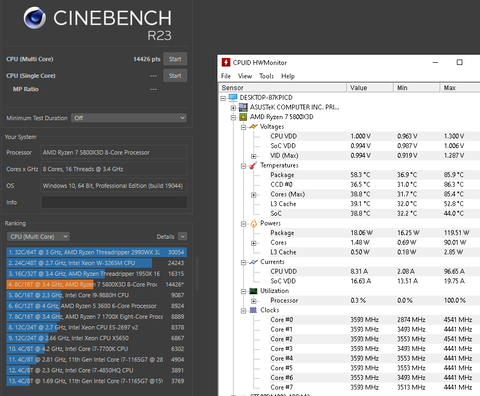Click the Powers flame icon
This screenshot has height=396, width=480.
click(x=254, y=223)
